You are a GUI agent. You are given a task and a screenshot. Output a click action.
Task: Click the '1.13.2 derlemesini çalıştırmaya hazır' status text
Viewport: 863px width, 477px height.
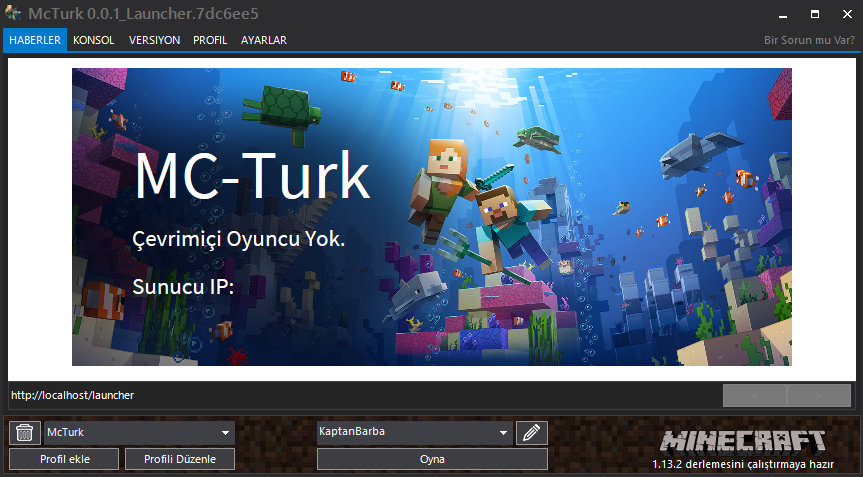[x=743, y=464]
